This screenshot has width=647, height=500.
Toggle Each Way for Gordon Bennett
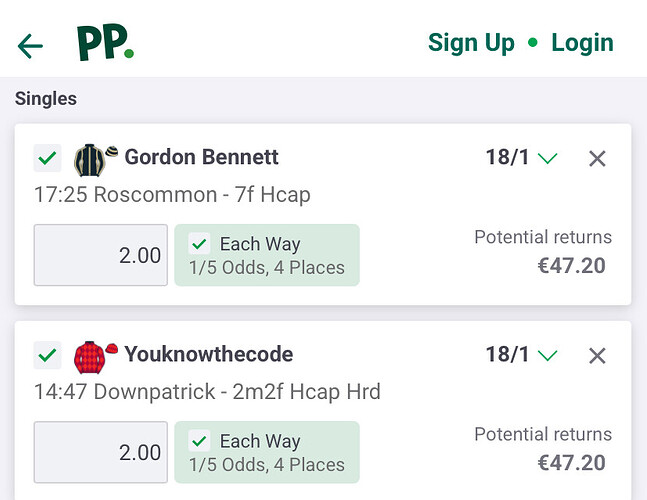(267, 255)
